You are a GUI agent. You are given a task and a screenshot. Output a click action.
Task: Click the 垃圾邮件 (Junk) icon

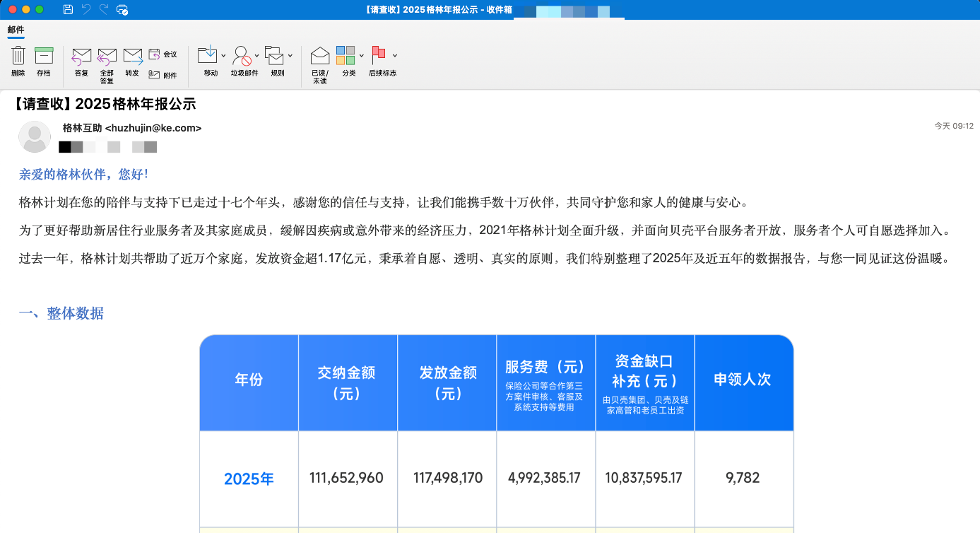pos(242,56)
